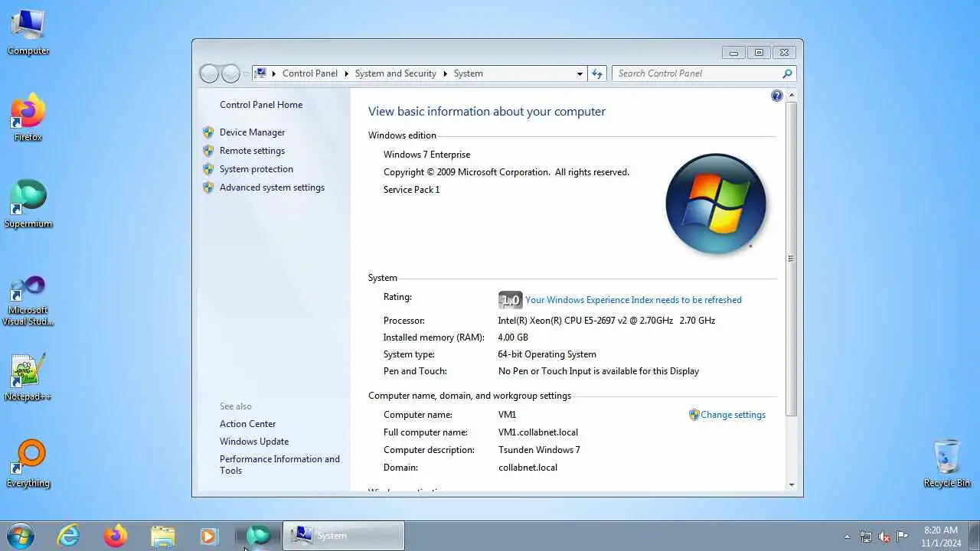Open Advanced system settings
The image size is (980, 551).
click(x=272, y=187)
